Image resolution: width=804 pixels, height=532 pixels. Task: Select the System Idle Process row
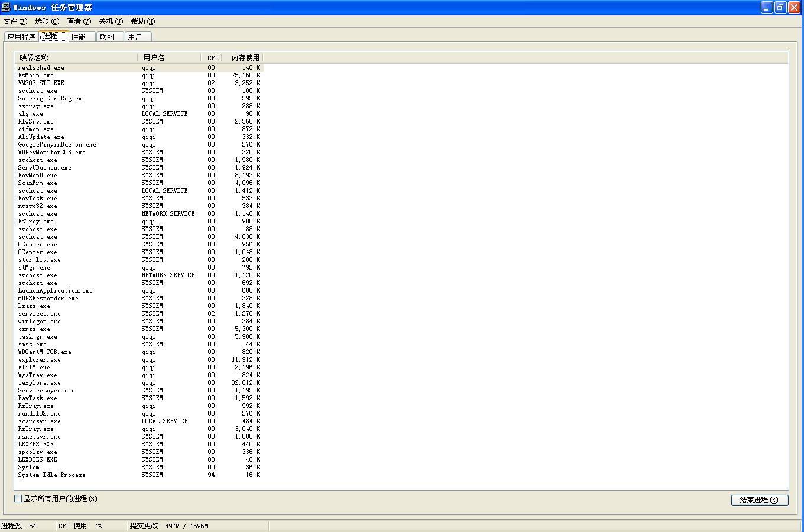pyautogui.click(x=139, y=475)
